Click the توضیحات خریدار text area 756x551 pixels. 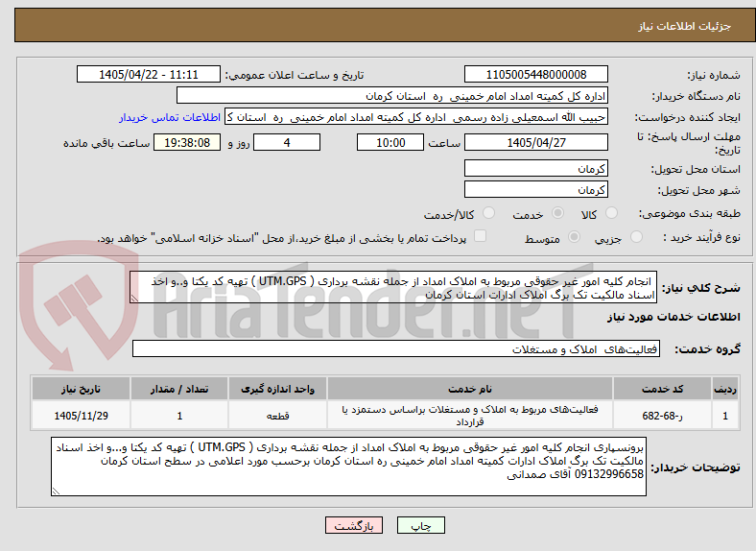coord(348,467)
